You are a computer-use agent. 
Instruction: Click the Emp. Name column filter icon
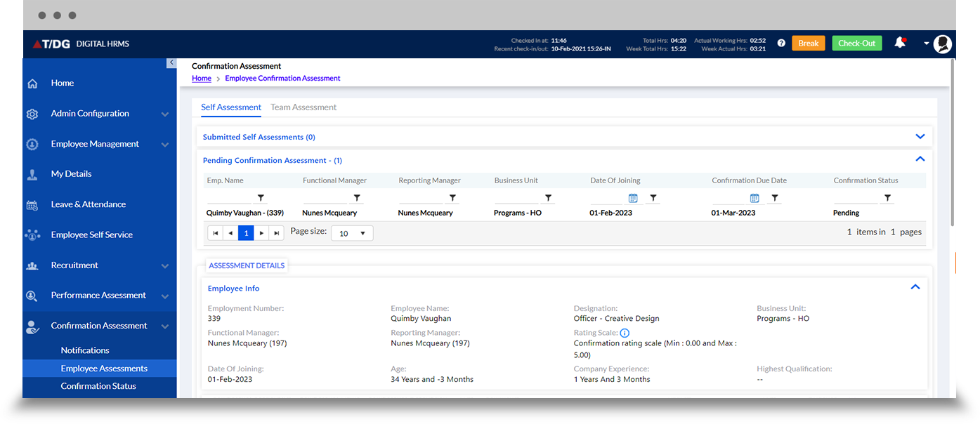(261, 199)
